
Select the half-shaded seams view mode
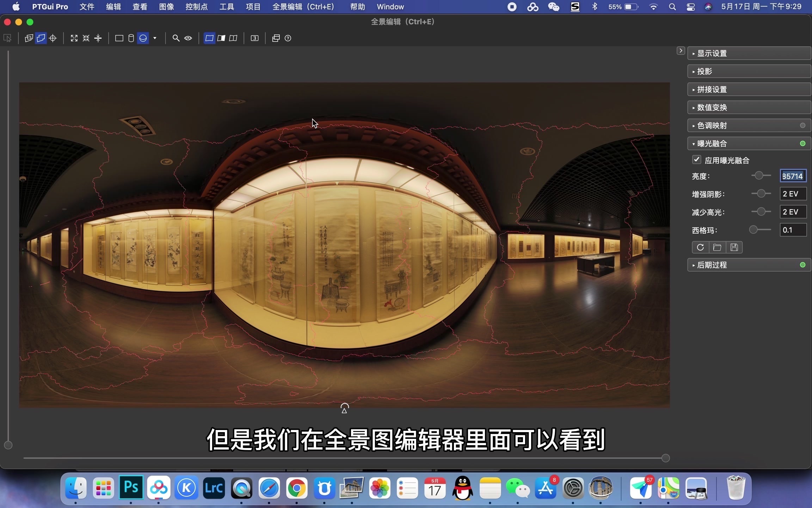click(x=221, y=38)
